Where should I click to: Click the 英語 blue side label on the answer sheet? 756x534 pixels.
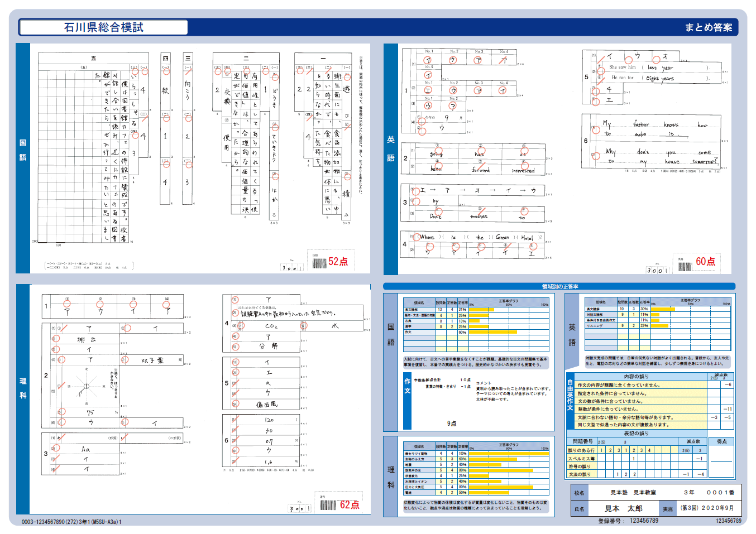point(391,159)
